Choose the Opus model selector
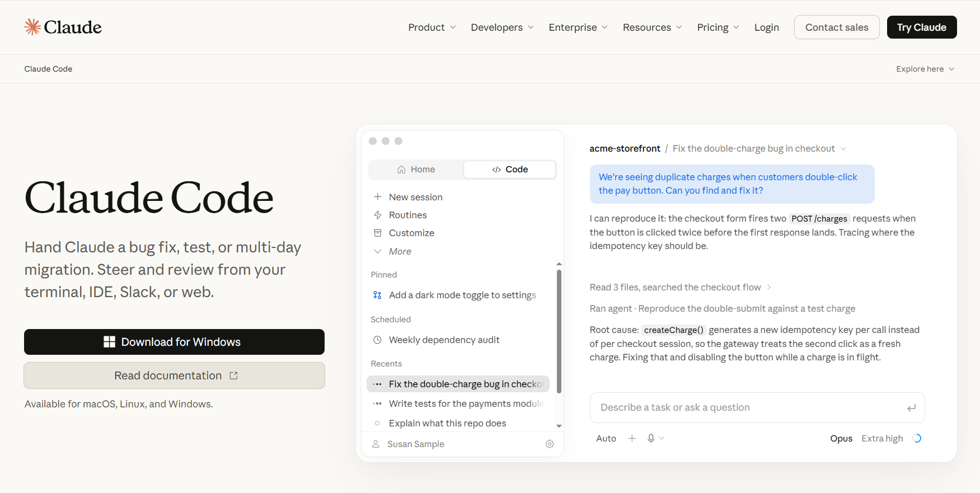The image size is (980, 493). [x=841, y=438]
